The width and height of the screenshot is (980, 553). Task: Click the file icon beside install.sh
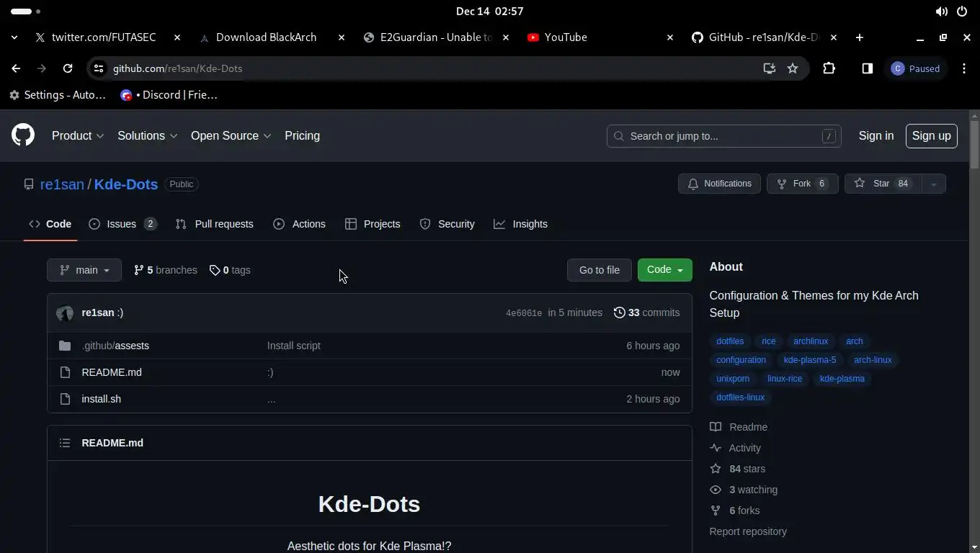65,399
